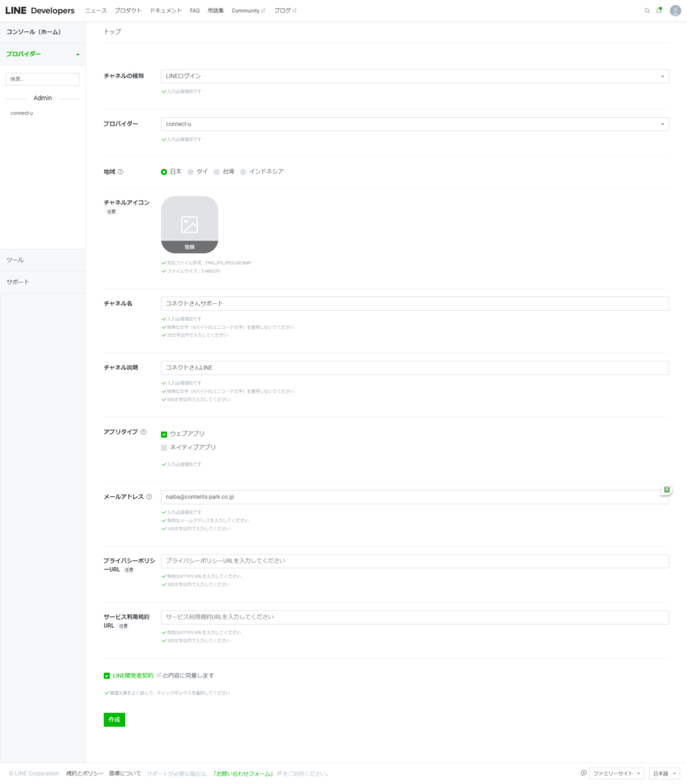Click the channel icon image placeholder
This screenshot has width=687, height=784.
pyautogui.click(x=189, y=224)
